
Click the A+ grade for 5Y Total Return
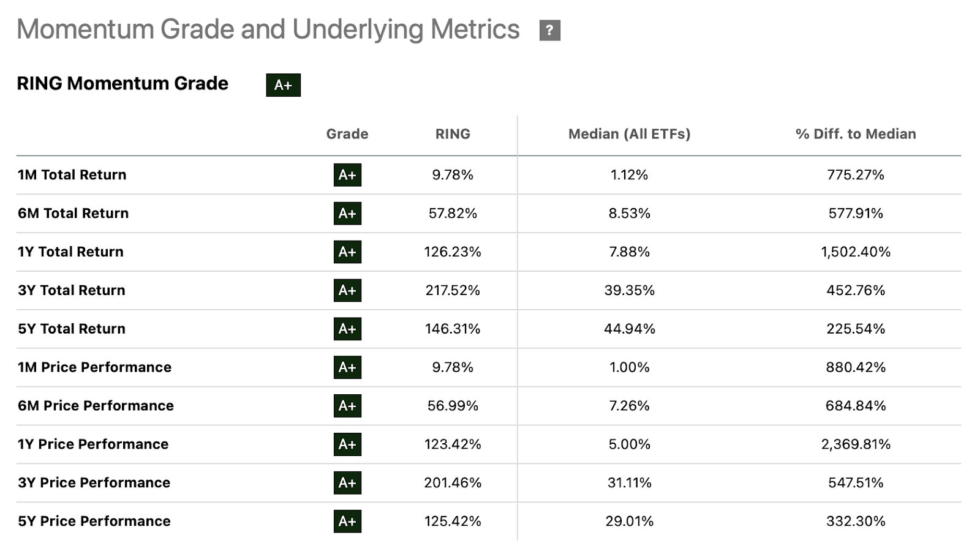[x=347, y=329]
